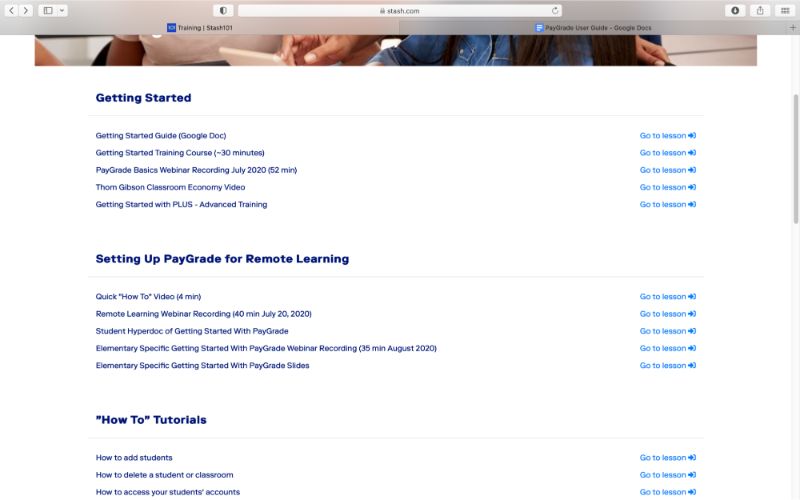The height and width of the screenshot is (500, 800).
Task: Go to lesson for How to add students
Action: coord(667,458)
